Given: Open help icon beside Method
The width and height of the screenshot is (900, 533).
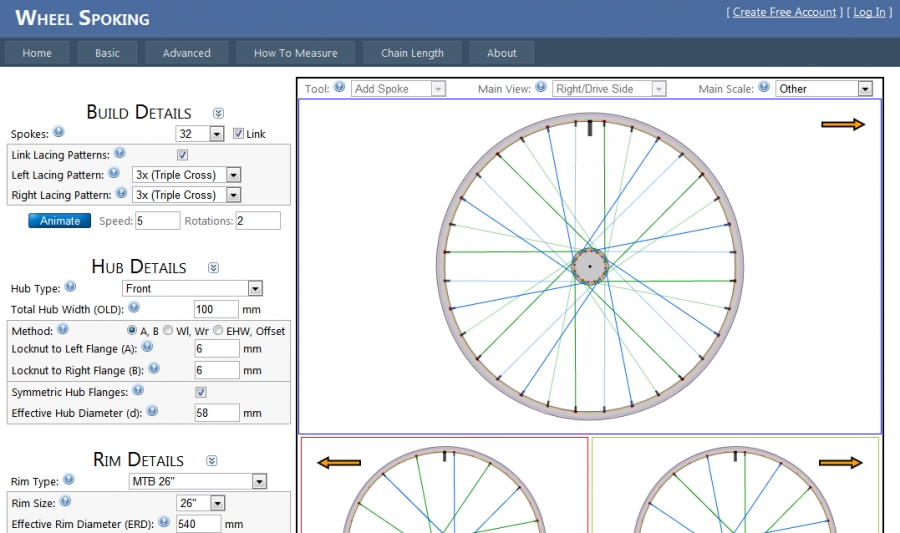Looking at the screenshot, I should (63, 329).
